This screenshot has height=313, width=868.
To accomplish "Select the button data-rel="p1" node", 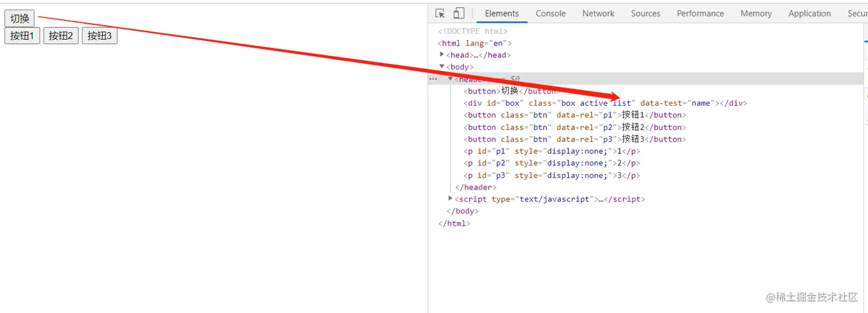I will [575, 115].
